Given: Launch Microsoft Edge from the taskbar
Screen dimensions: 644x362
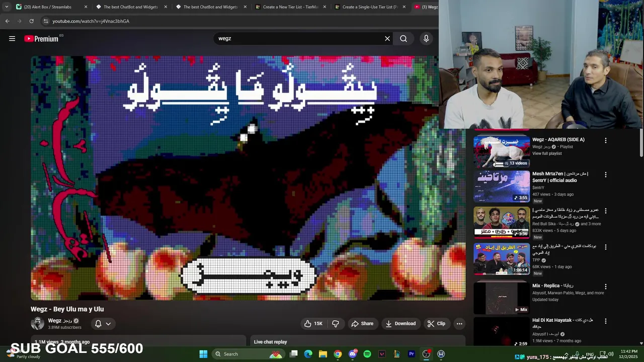Looking at the screenshot, I should click(x=308, y=354).
